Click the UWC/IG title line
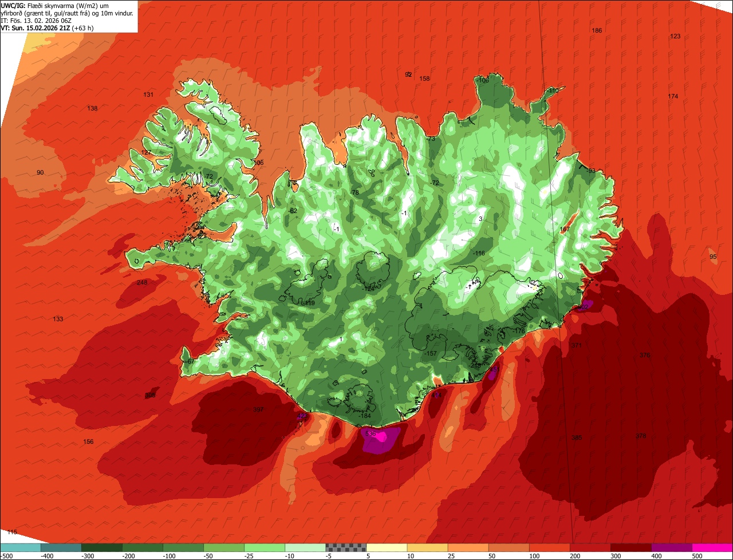 click(x=55, y=5)
